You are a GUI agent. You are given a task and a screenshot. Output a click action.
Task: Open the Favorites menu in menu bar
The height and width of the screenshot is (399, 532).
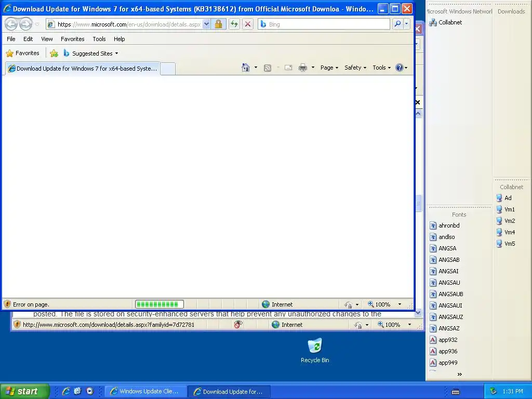[73, 39]
